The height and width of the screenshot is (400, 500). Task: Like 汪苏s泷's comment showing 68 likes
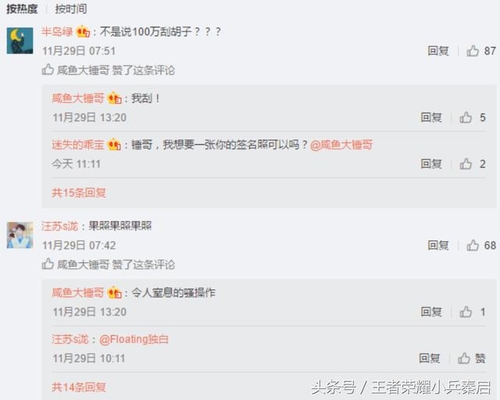(x=473, y=245)
